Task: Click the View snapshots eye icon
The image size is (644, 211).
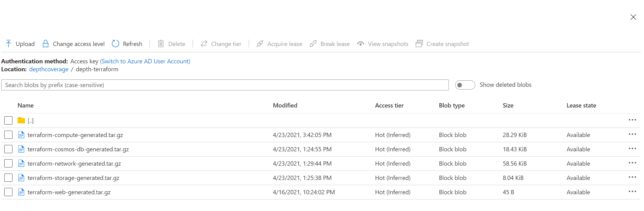Action: tap(361, 44)
